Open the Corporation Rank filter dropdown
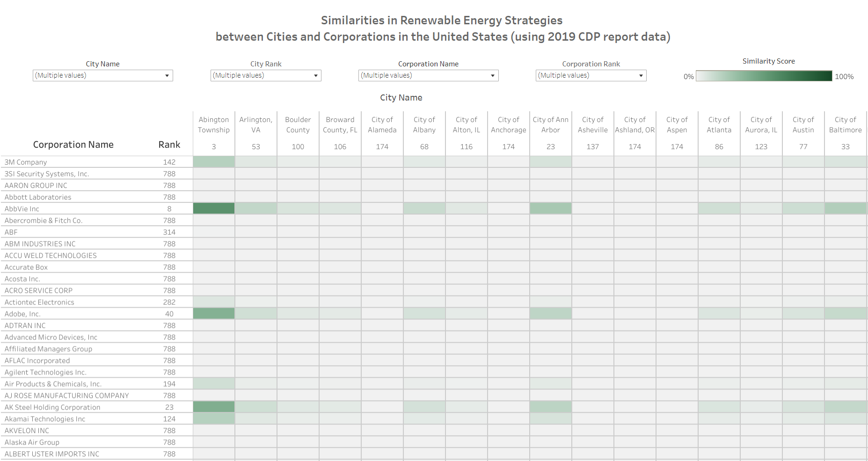The height and width of the screenshot is (461, 868). click(x=591, y=75)
